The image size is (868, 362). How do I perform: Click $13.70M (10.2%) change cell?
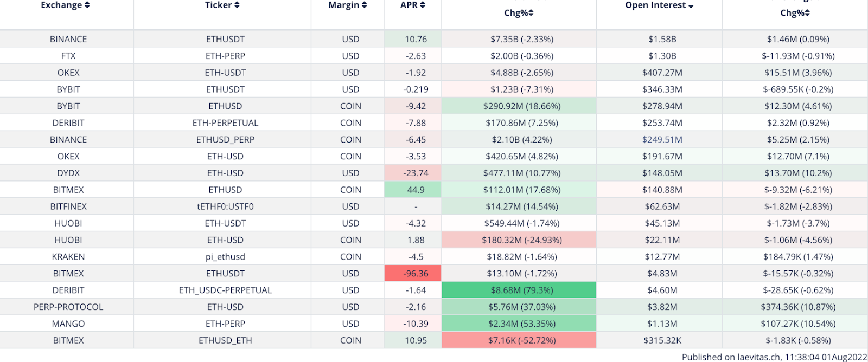tap(795, 173)
